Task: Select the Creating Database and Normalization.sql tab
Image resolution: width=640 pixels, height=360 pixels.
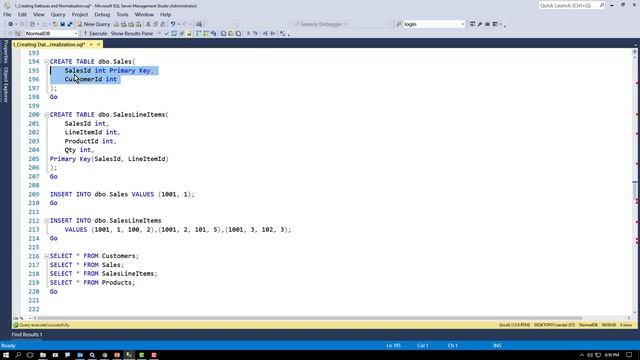Action: click(49, 44)
